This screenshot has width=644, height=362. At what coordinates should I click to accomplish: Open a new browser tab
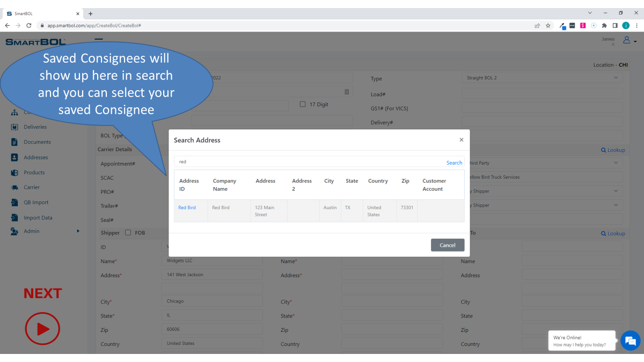coord(90,13)
